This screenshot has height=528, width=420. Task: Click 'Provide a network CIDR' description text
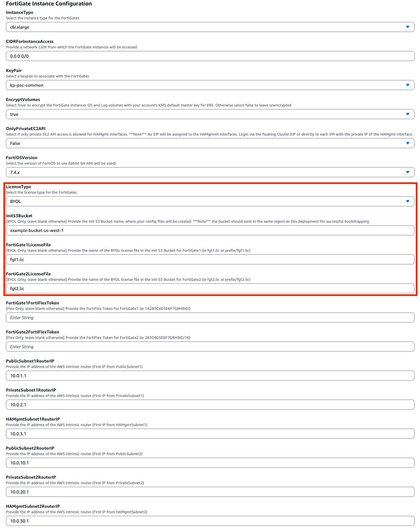pos(72,47)
